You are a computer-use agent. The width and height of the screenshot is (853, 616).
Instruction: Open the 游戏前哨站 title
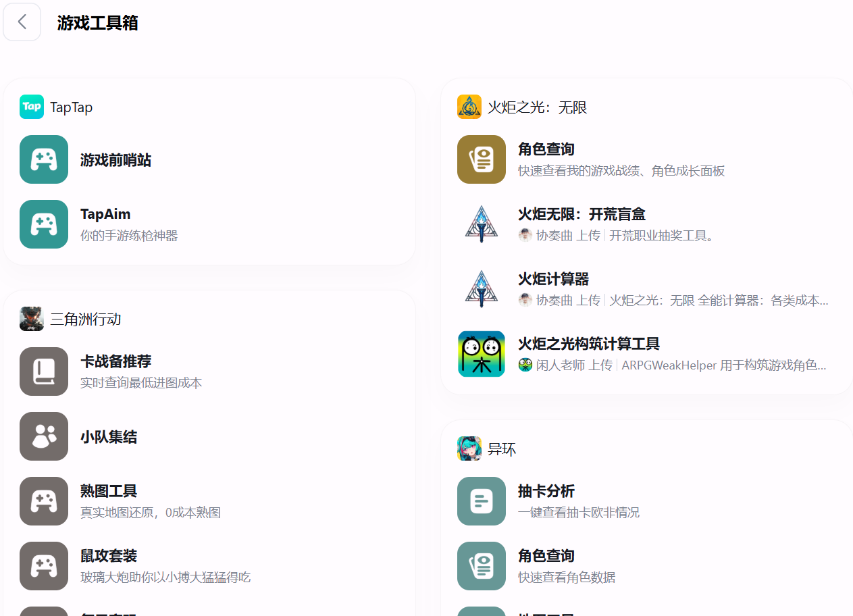coord(115,160)
